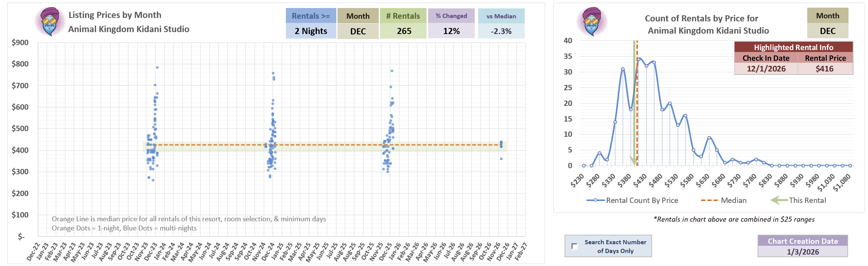Image resolution: width=868 pixels, height=266 pixels.
Task: Click the genie logo beside Listing Prices by Month
Action: coord(50,21)
